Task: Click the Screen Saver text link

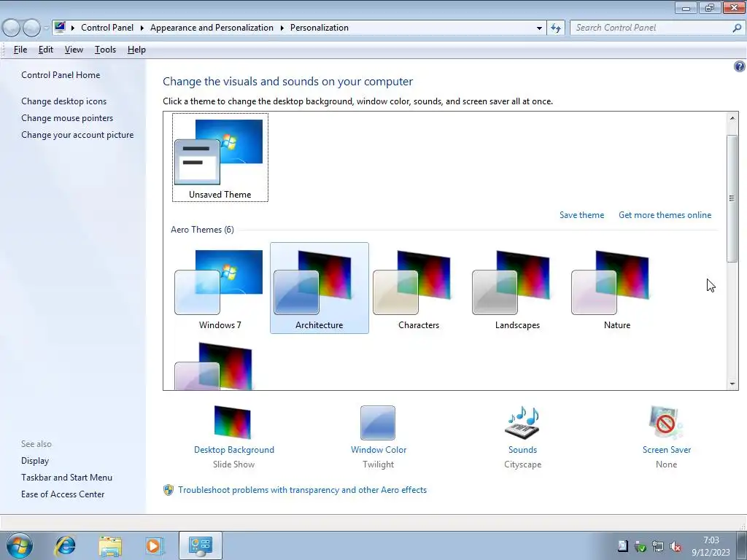Action: pyautogui.click(x=667, y=450)
